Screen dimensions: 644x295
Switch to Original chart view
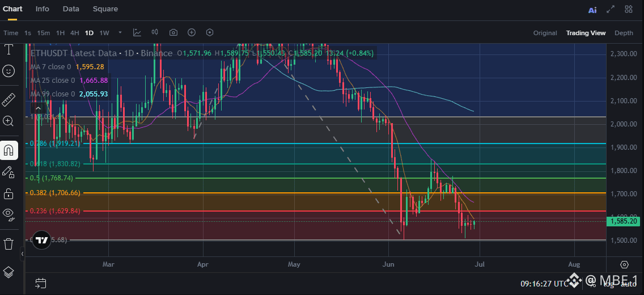(x=545, y=33)
